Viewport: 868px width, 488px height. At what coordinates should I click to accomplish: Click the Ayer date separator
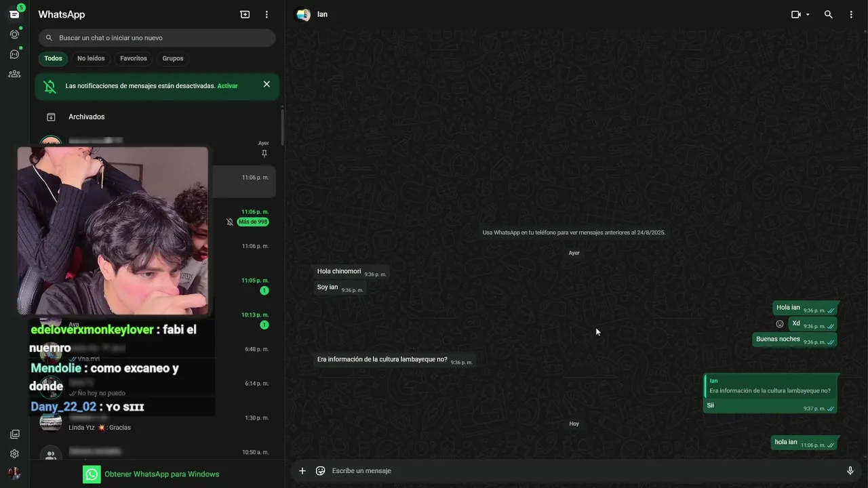(x=574, y=253)
